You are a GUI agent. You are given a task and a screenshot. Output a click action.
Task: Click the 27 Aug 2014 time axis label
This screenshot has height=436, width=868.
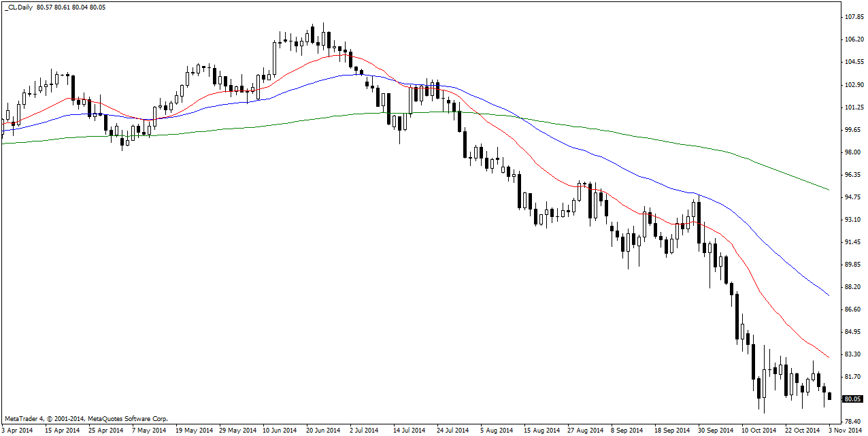pos(586,431)
